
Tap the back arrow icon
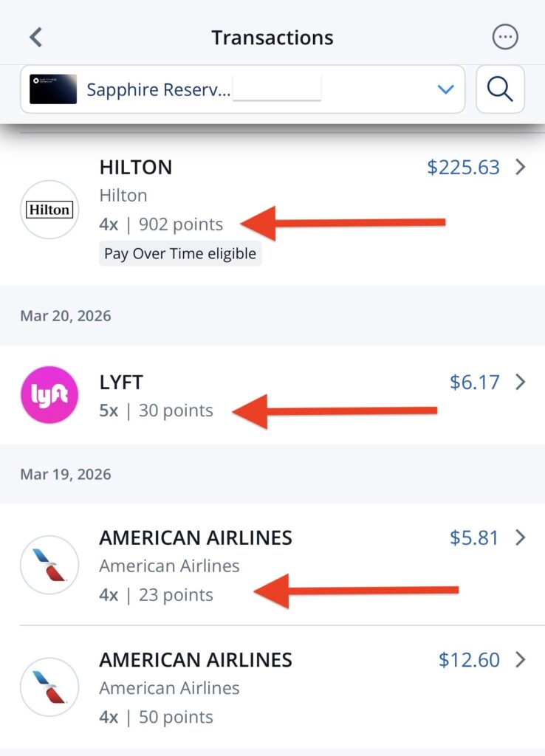coord(35,38)
